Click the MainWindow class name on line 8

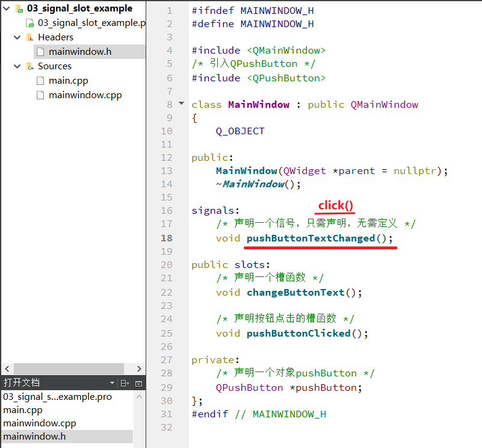pos(259,105)
